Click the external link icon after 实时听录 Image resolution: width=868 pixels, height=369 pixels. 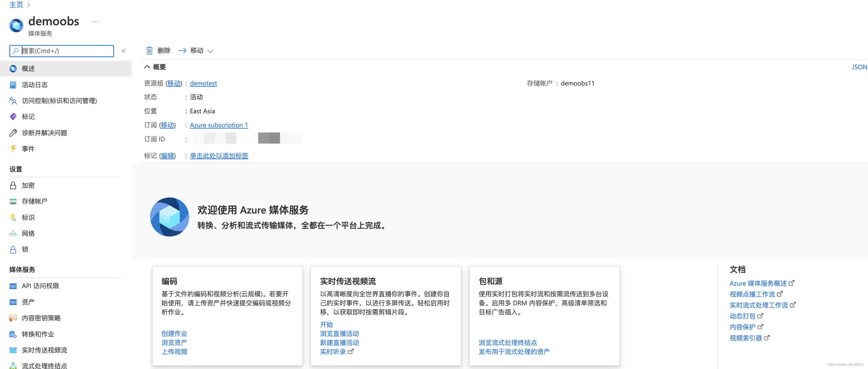tap(351, 352)
